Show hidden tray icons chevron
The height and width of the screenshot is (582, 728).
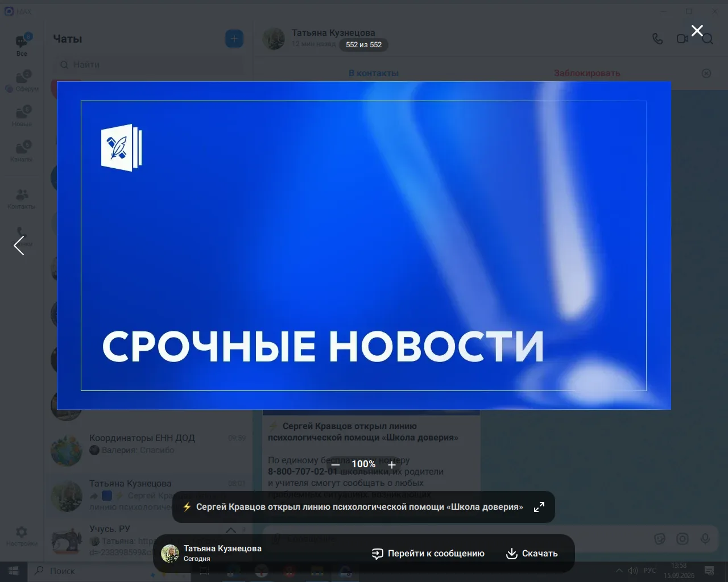(x=619, y=571)
